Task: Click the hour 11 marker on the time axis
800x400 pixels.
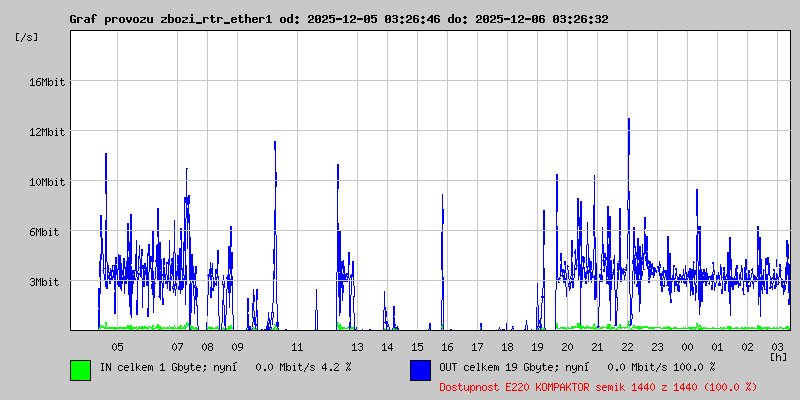Action: click(297, 347)
